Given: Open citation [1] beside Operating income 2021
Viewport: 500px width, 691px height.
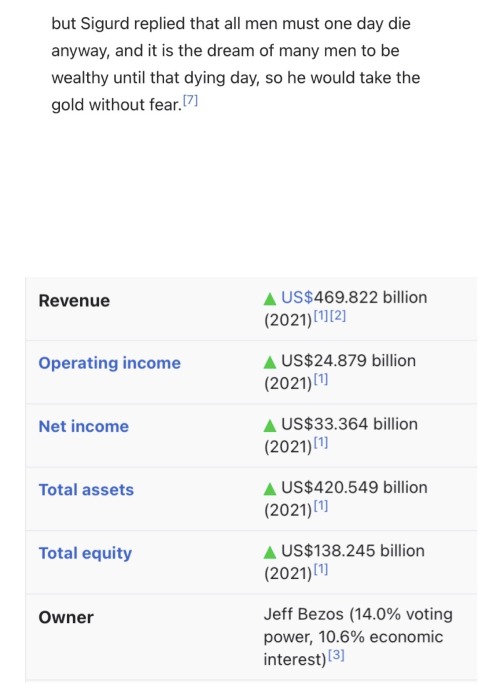Looking at the screenshot, I should click(x=321, y=379).
